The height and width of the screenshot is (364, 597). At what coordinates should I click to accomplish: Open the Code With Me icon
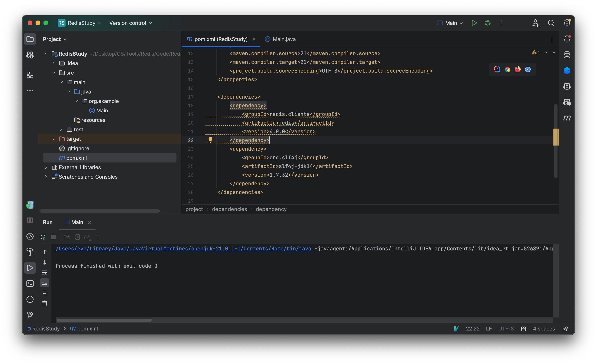point(535,23)
